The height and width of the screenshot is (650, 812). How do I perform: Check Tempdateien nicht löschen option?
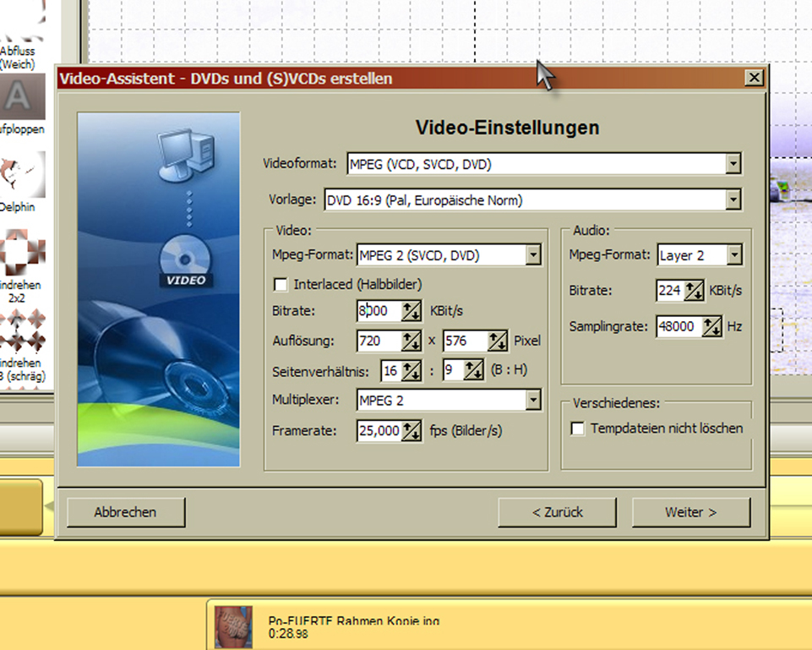tap(578, 429)
